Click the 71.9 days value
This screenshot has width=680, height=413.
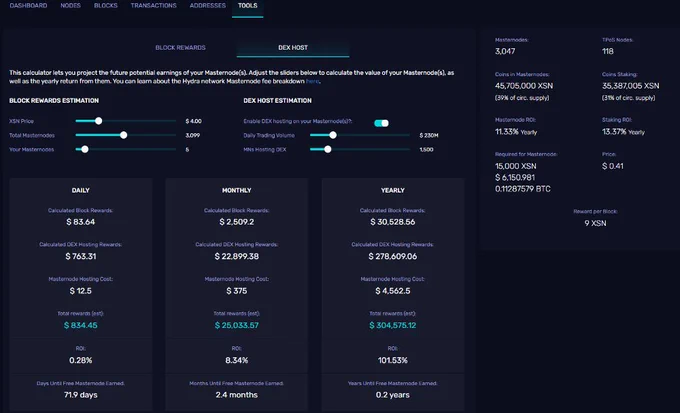pos(81,395)
